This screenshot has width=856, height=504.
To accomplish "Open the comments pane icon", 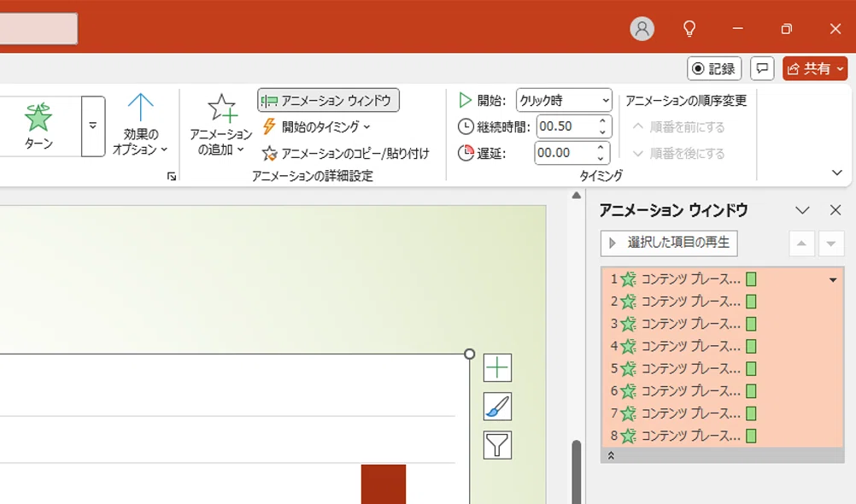I will [762, 69].
